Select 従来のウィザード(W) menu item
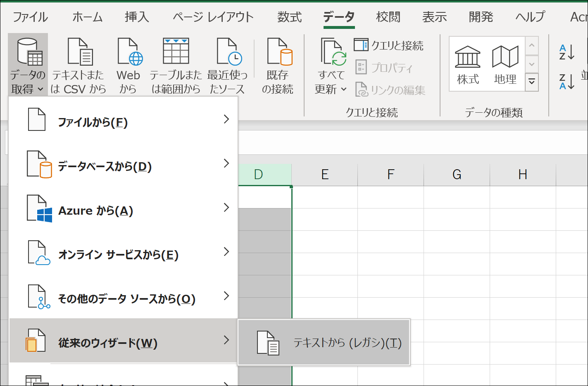The image size is (588, 386). 124,341
